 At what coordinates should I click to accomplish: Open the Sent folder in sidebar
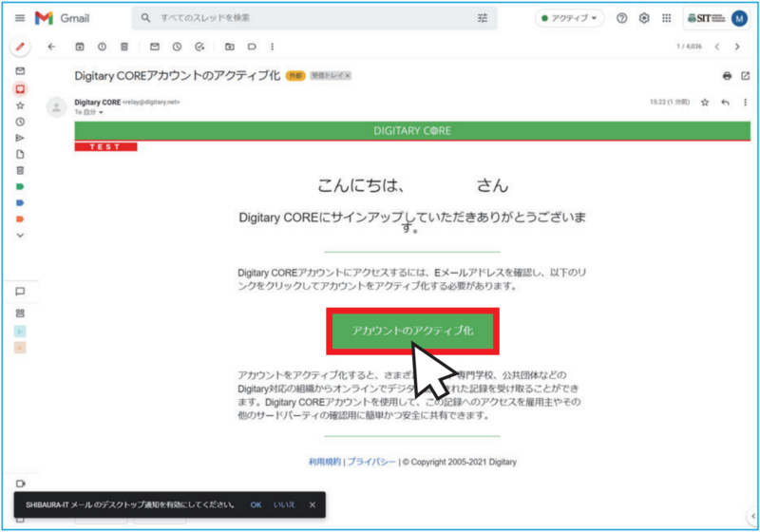click(20, 138)
